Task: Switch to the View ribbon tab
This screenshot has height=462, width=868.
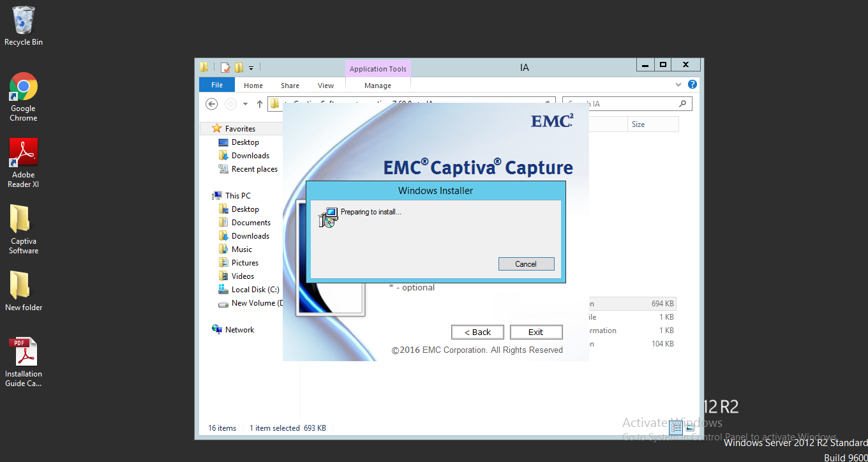Action: tap(325, 86)
